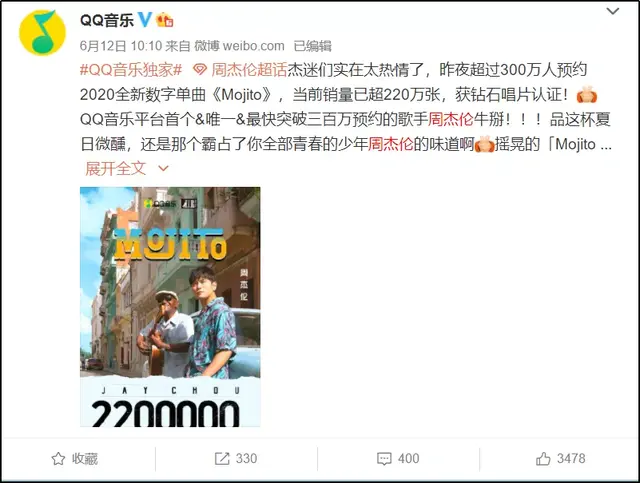Like the post with thumbs-up icon
This screenshot has height=483, width=640.
pos(543,459)
